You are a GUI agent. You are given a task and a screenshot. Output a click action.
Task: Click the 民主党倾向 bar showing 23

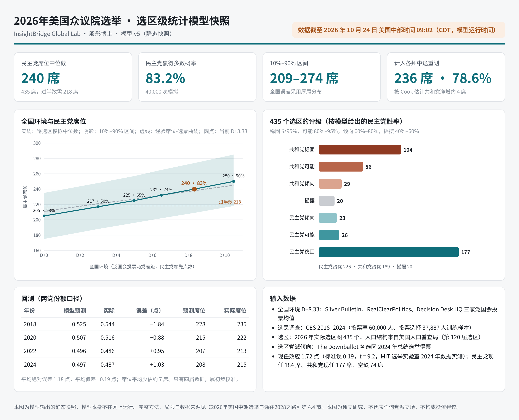click(328, 218)
